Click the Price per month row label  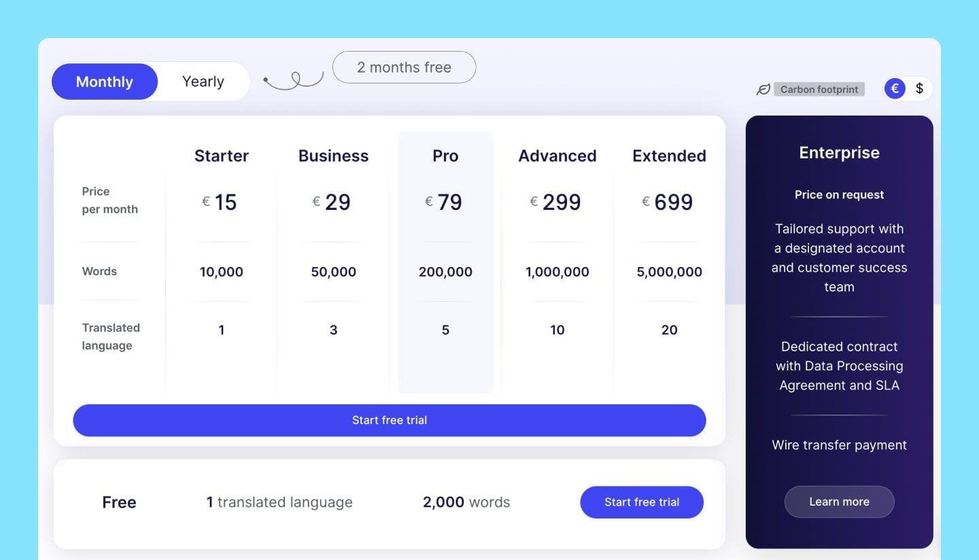pyautogui.click(x=109, y=200)
